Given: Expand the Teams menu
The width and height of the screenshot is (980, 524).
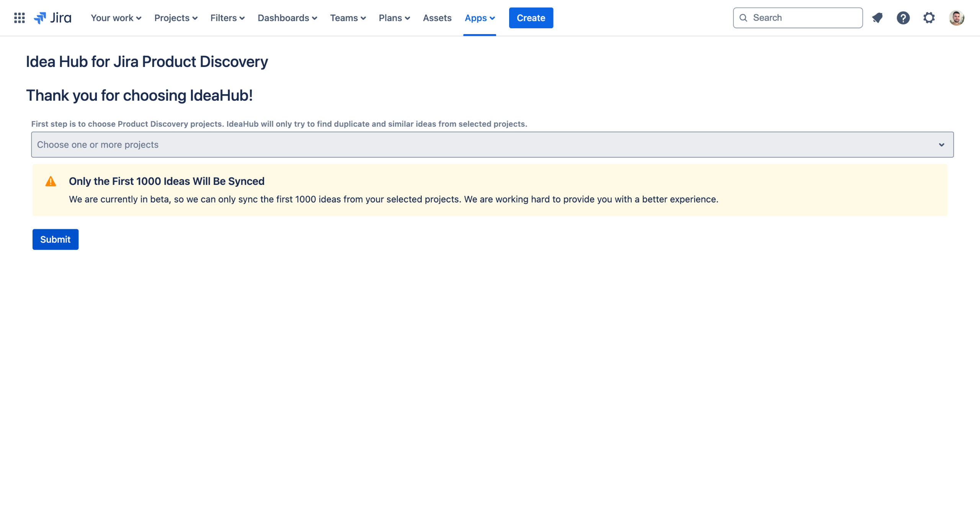Looking at the screenshot, I should coord(348,18).
